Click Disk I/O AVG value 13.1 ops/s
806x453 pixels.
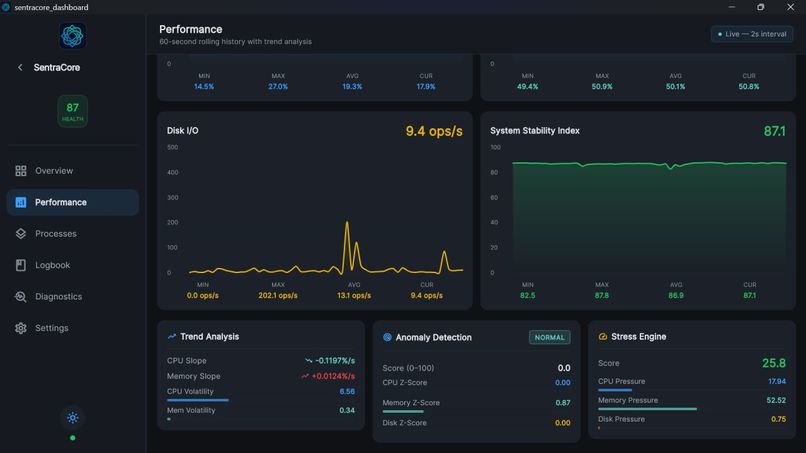[354, 296]
